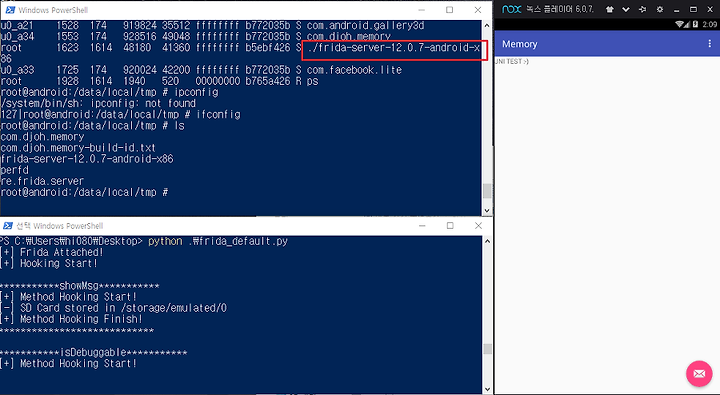
Task: Minimize the upper PowerShell window
Action: 422,10
